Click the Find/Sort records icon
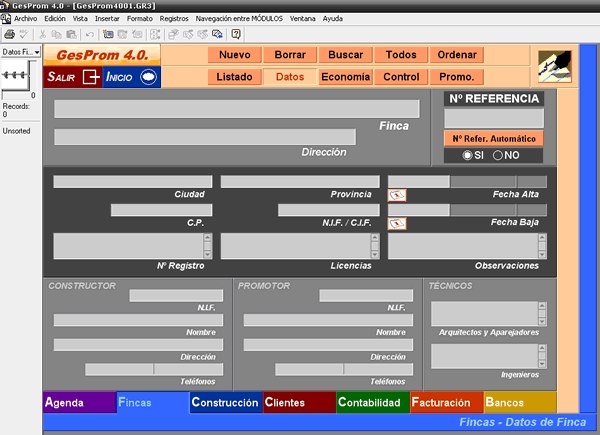 pyautogui.click(x=155, y=34)
